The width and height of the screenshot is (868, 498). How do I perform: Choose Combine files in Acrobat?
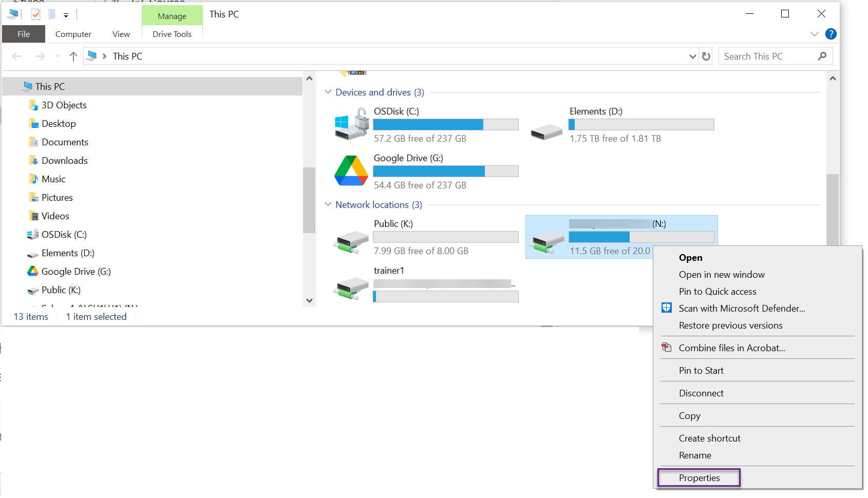click(758, 348)
